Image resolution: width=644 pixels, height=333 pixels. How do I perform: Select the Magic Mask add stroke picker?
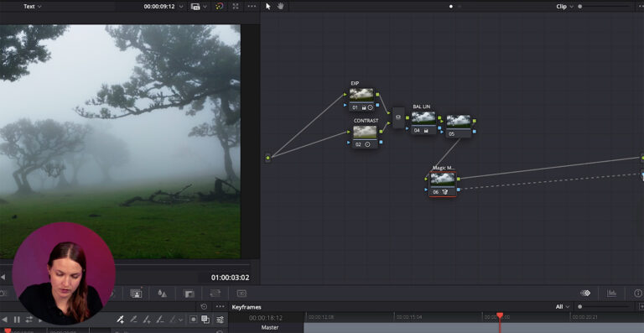[x=120, y=319]
